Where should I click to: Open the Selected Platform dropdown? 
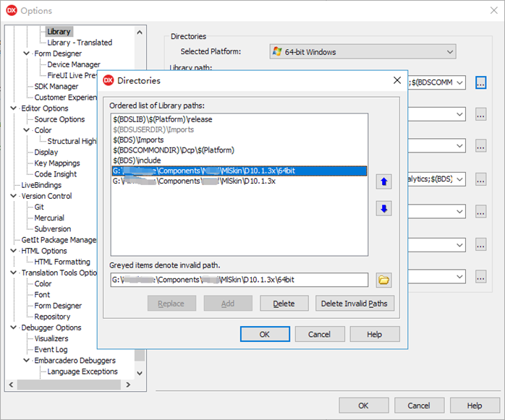[362, 51]
